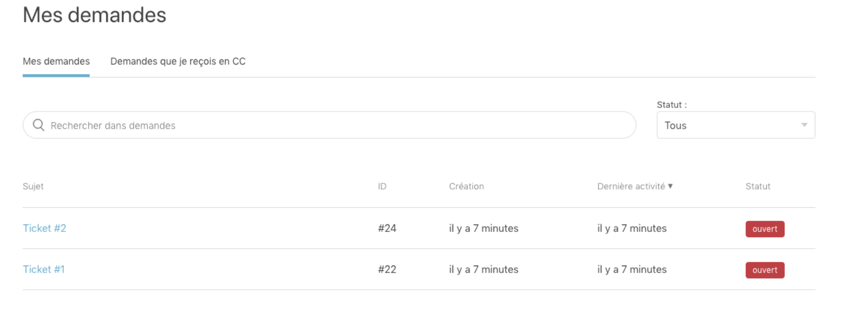The image size is (868, 309).
Task: Switch to the Mes demandes tab
Action: pos(56,62)
